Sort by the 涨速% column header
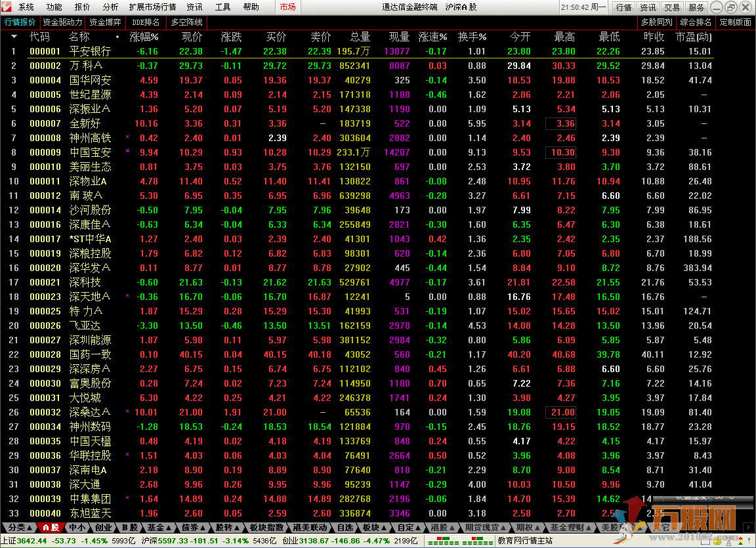The image size is (756, 548). click(x=432, y=37)
